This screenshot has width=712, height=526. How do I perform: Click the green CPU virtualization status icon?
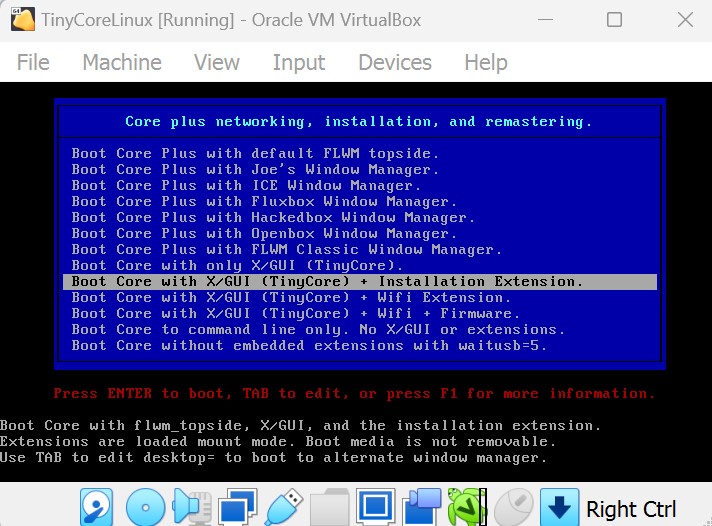point(467,507)
